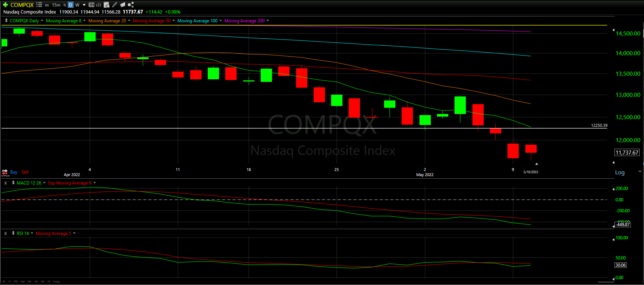Click the move arrows icon beside COMPQX Daily
Screen dimensions: 644x285
pyautogui.click(x=6, y=20)
